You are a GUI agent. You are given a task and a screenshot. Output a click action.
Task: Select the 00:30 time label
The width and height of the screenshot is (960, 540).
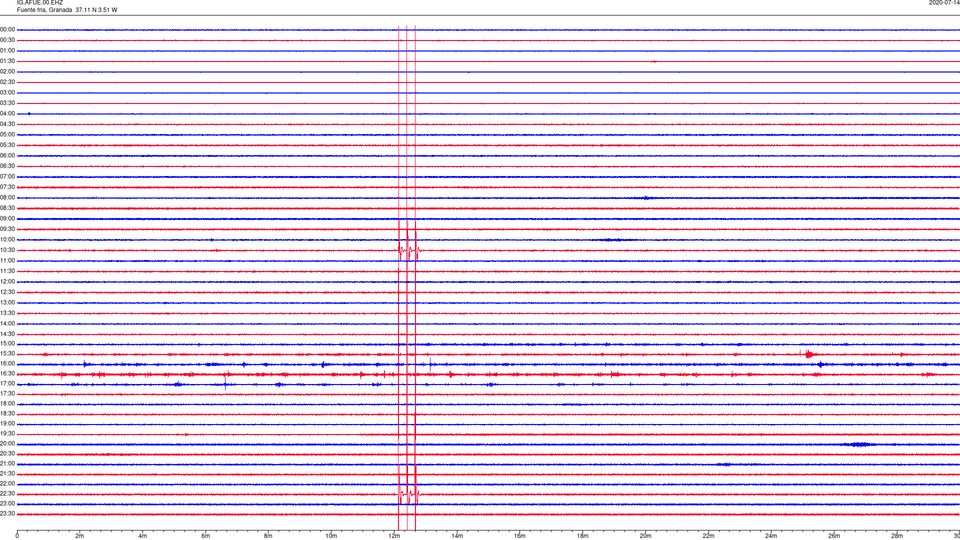(x=7, y=40)
